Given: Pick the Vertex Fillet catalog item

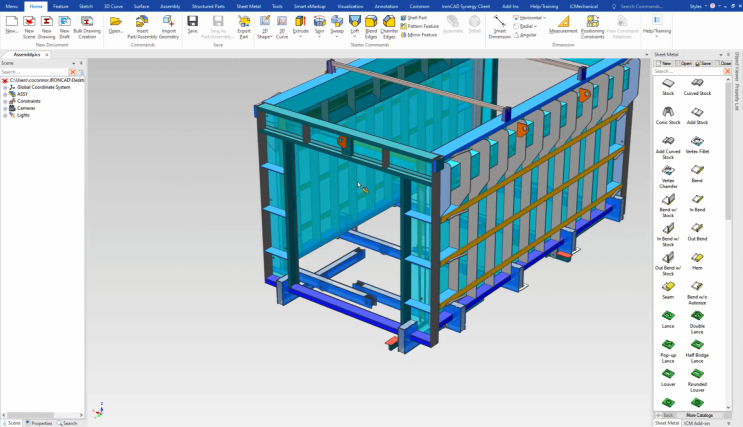Looking at the screenshot, I should click(x=697, y=145).
